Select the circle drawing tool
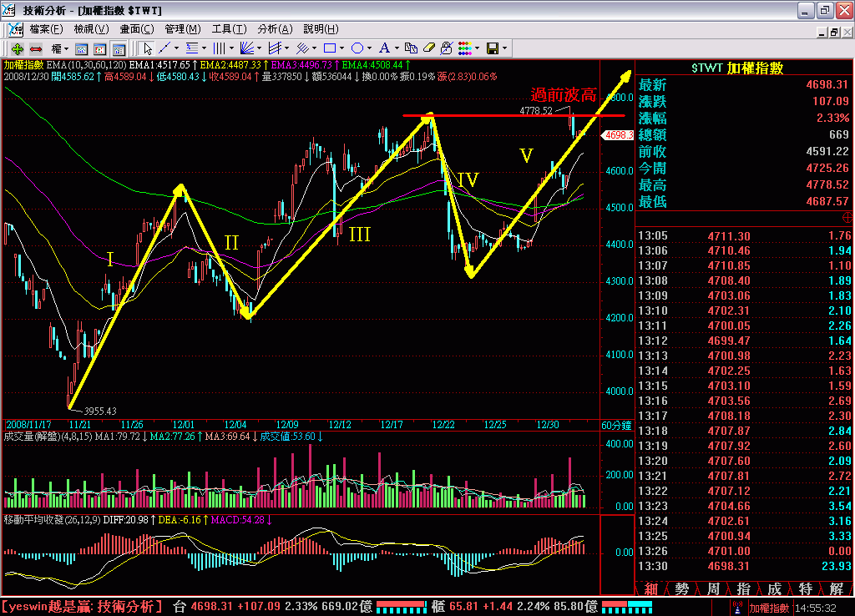Screen dimensions: 855x616 tap(357, 48)
